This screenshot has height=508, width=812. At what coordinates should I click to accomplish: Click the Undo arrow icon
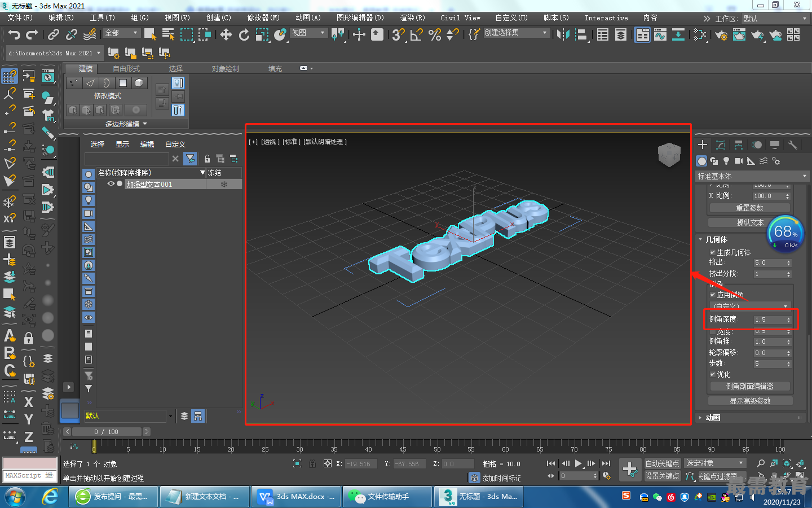coord(14,35)
